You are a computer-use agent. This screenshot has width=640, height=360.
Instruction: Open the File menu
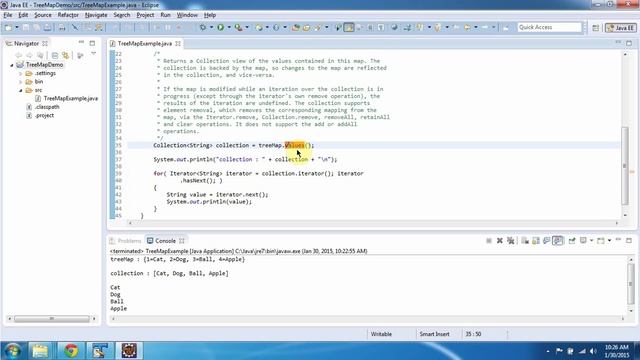[x=8, y=15]
